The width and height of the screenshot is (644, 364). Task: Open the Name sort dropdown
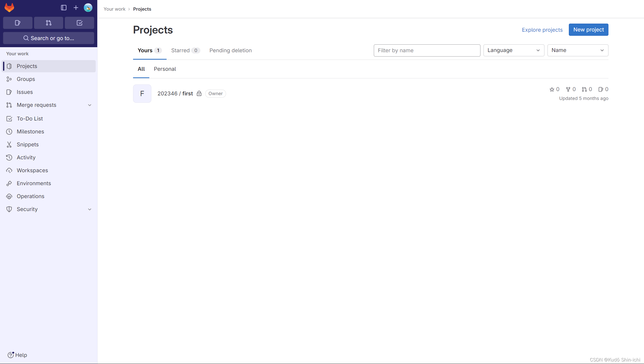(x=578, y=50)
